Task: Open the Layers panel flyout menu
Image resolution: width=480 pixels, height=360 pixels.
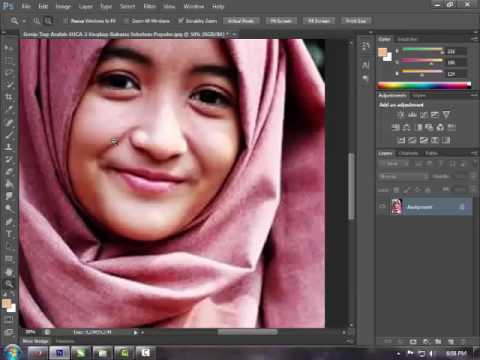Action: (x=474, y=153)
